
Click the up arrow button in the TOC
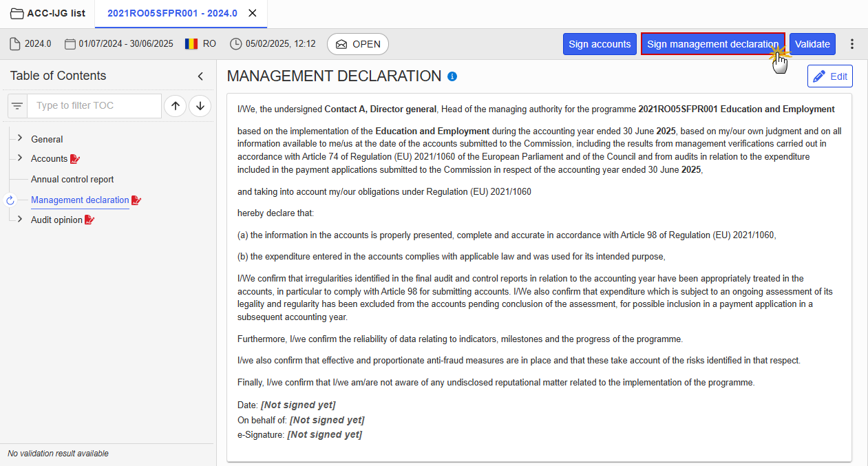pos(176,106)
